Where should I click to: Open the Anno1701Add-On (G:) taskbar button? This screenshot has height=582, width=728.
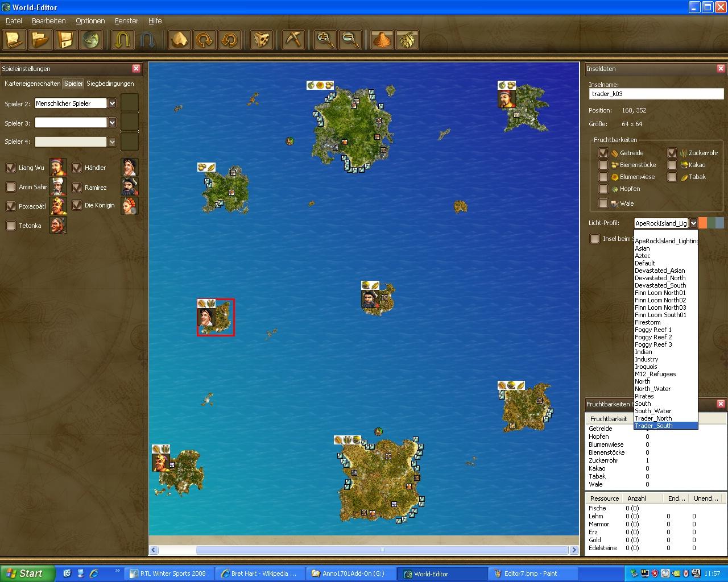pos(352,573)
